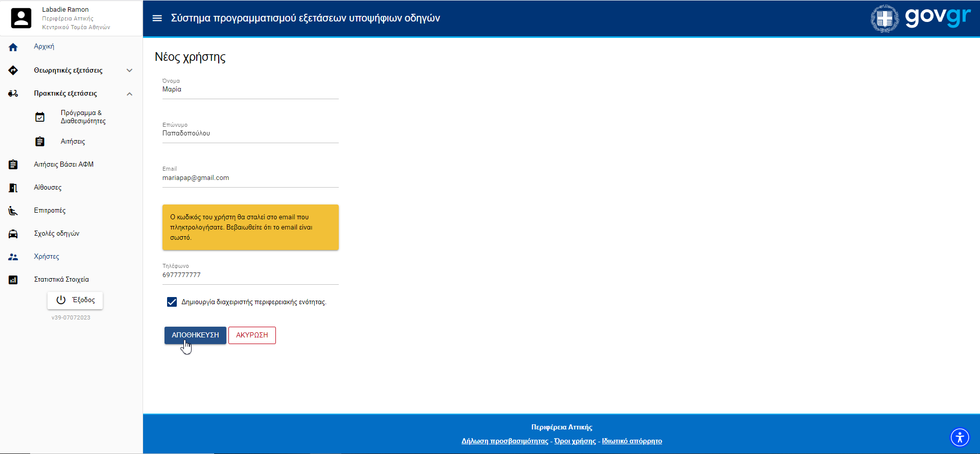980x454 pixels.
Task: Collapse the Πρακτικές εξετάσεις menu chevron
Action: [x=129, y=94]
